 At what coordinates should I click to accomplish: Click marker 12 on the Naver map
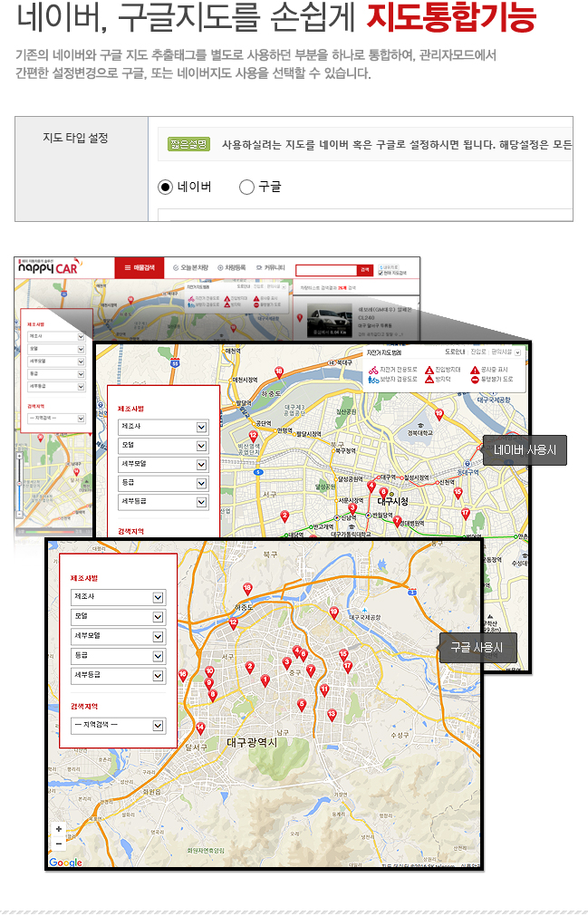[253, 436]
